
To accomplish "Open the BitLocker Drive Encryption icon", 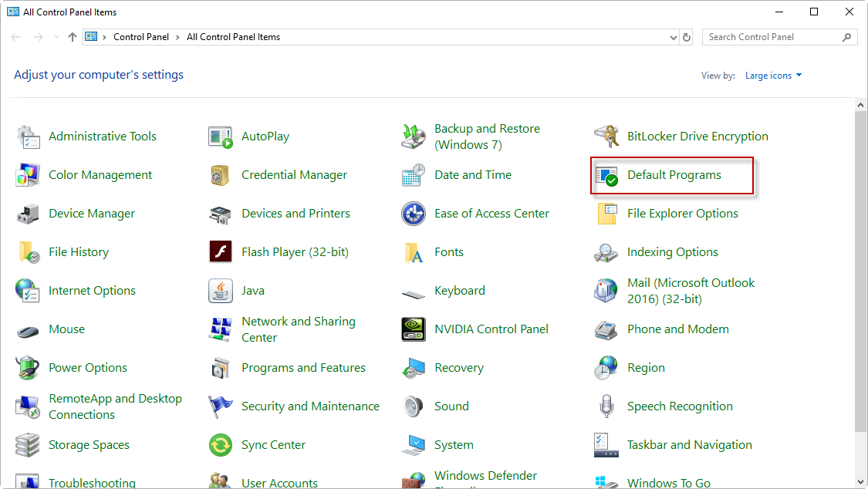I will point(606,137).
